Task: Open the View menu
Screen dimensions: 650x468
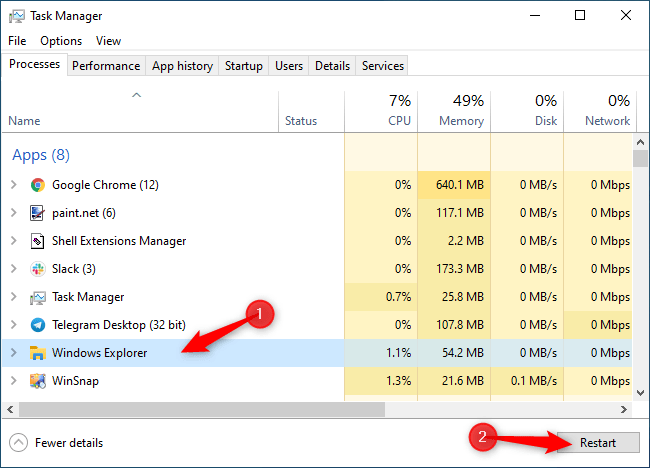Action: tap(108, 41)
